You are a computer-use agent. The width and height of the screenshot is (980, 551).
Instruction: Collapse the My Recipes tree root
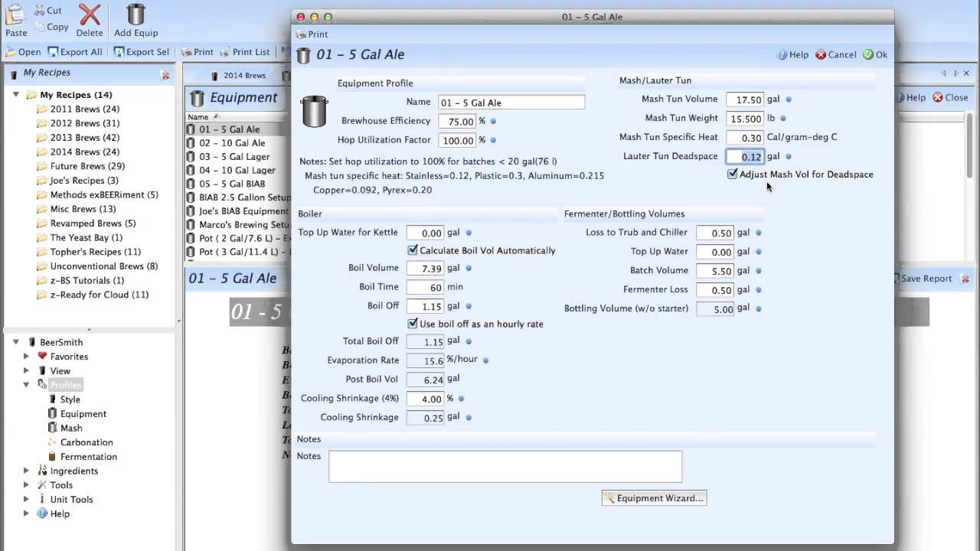[16, 95]
